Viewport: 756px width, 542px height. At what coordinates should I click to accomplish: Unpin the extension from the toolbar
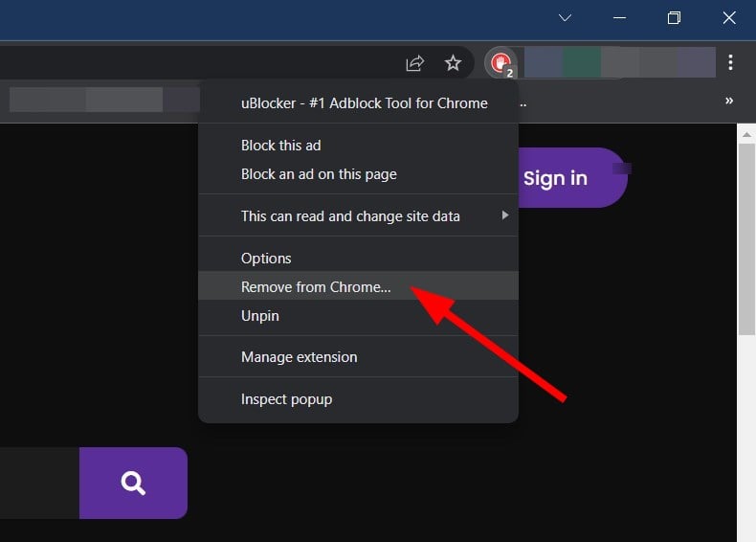tap(358, 315)
